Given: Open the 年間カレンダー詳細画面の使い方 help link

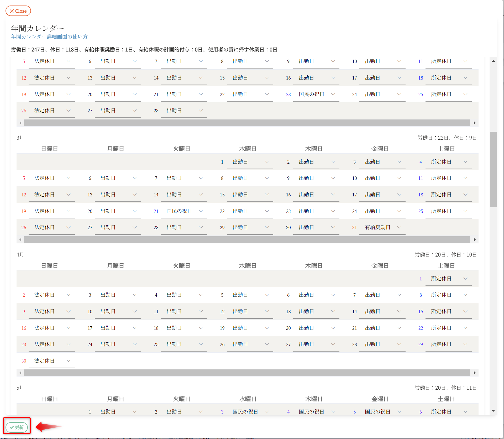Looking at the screenshot, I should click(49, 37).
